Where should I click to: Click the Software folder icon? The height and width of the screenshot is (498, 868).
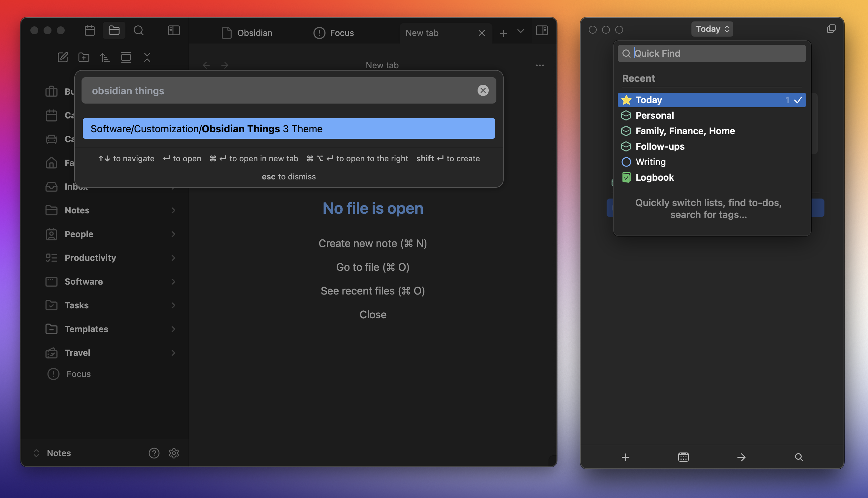point(51,282)
